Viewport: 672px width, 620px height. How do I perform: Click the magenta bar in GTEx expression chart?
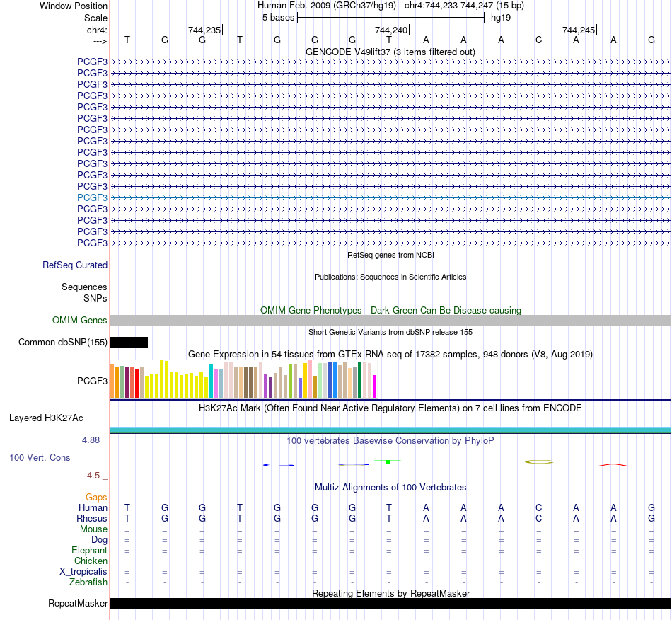coord(375,386)
